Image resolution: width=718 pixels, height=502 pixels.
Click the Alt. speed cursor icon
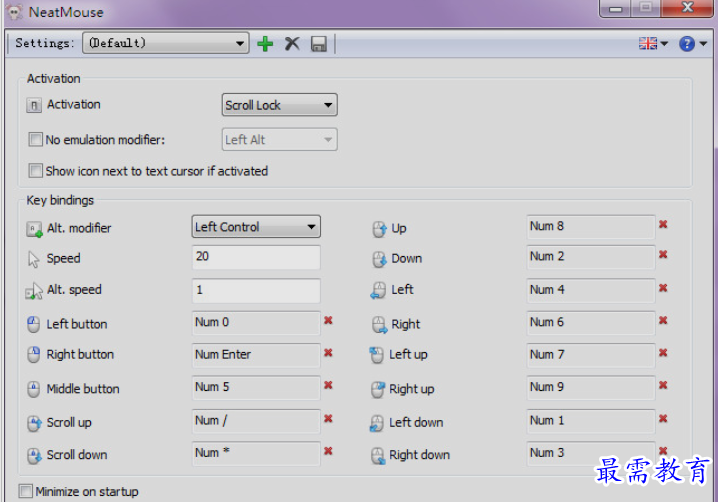[x=34, y=291]
